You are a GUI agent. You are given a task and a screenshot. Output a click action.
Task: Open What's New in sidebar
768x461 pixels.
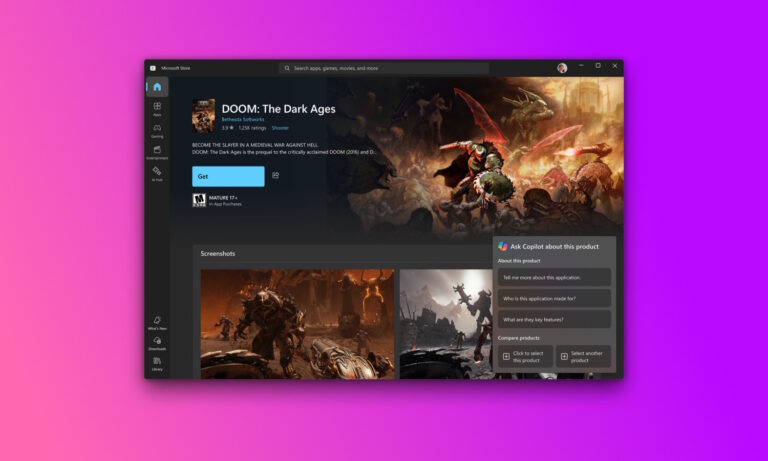point(157,322)
